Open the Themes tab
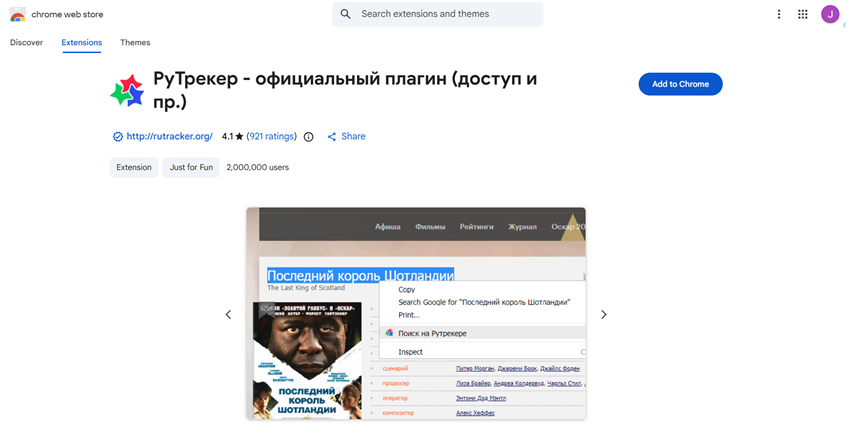This screenshot has height=426, width=850. tap(135, 42)
